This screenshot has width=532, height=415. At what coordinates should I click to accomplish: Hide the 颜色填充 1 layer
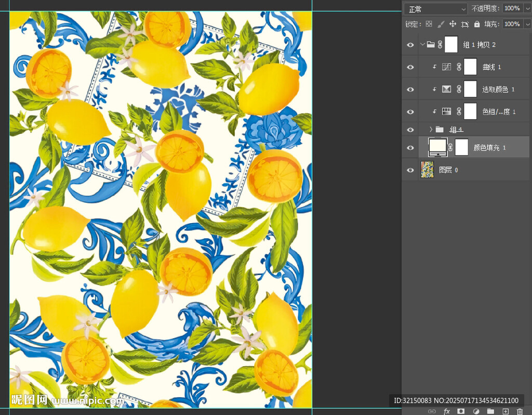click(410, 148)
